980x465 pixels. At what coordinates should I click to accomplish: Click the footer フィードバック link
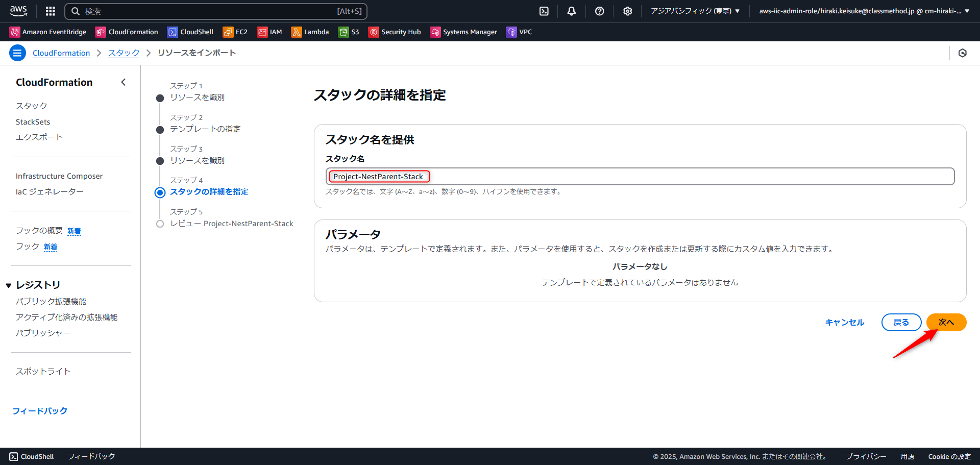point(91,456)
